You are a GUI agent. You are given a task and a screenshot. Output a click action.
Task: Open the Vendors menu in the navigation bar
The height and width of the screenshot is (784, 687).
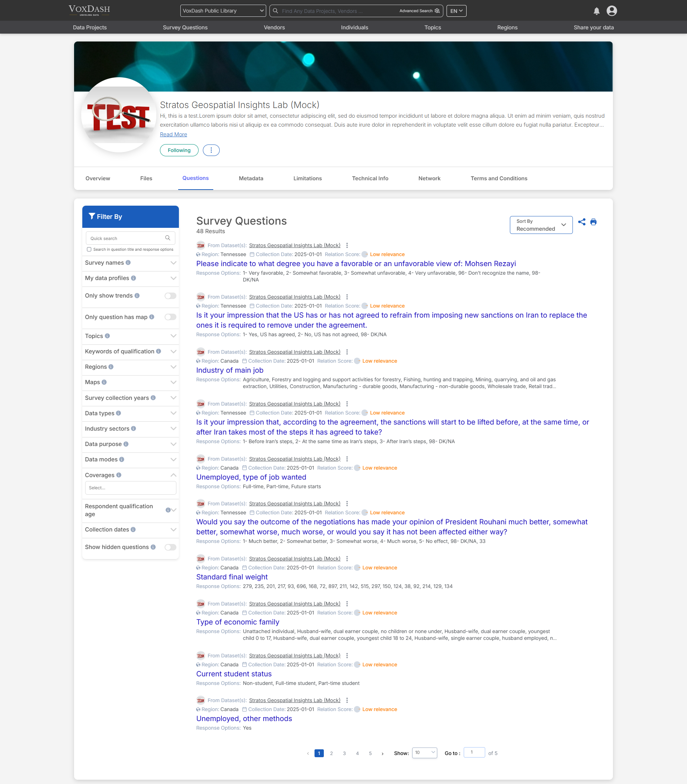tap(274, 27)
